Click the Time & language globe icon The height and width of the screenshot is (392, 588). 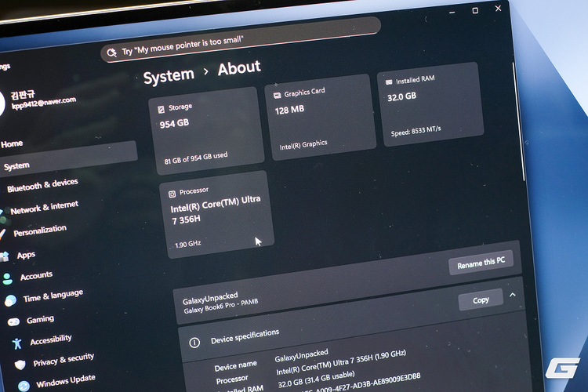click(x=10, y=300)
